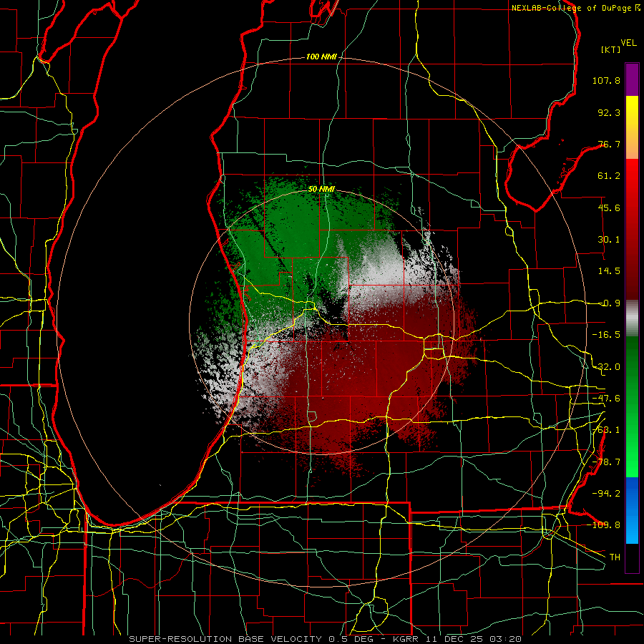The image size is (644, 644).
Task: Click the gray-white segment of color bar
Action: coord(632,318)
